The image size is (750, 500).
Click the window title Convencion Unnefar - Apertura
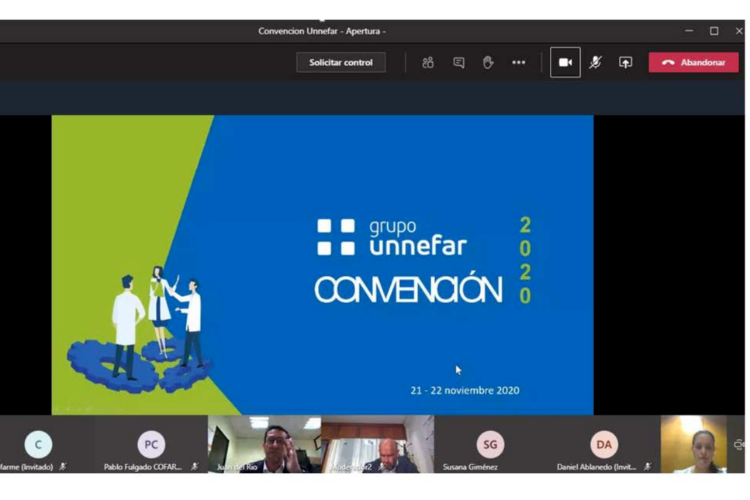tap(322, 31)
